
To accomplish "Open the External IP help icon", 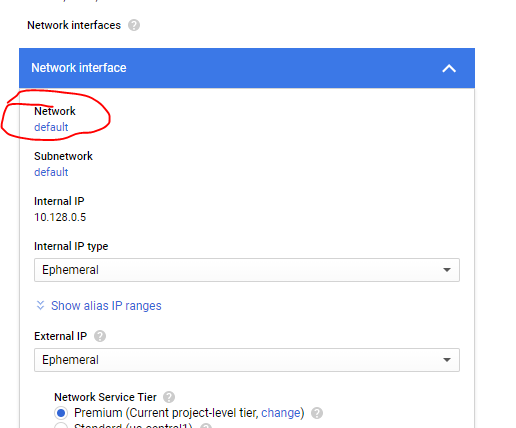I will coord(100,336).
